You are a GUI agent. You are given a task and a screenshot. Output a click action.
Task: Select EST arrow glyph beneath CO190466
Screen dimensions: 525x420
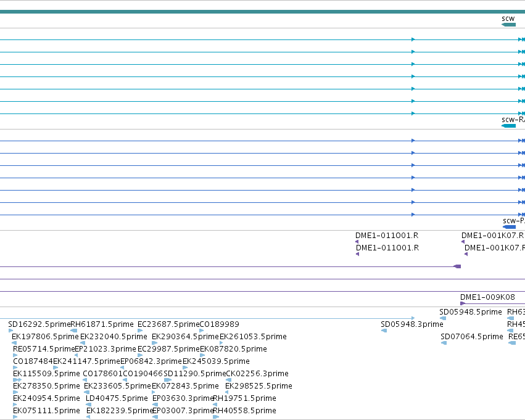click(125, 380)
